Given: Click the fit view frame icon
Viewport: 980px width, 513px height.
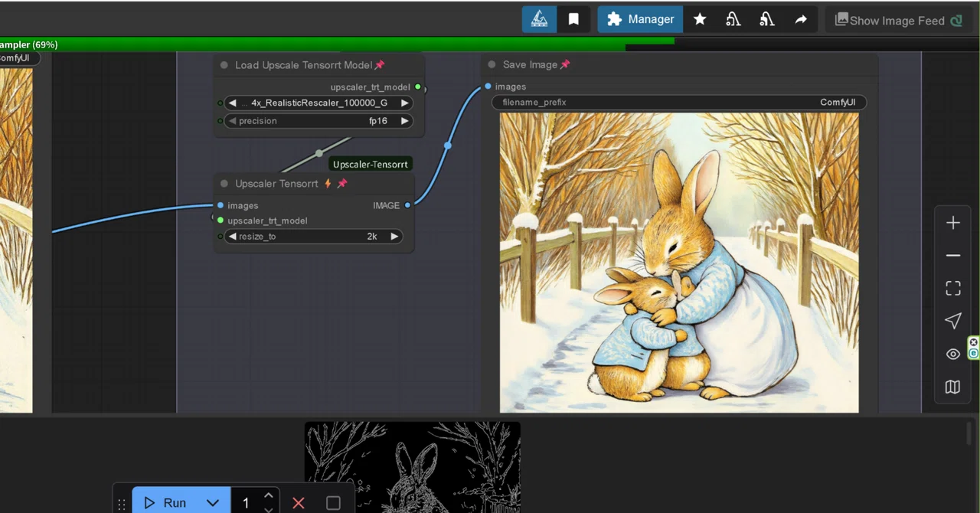Looking at the screenshot, I should pyautogui.click(x=953, y=289).
